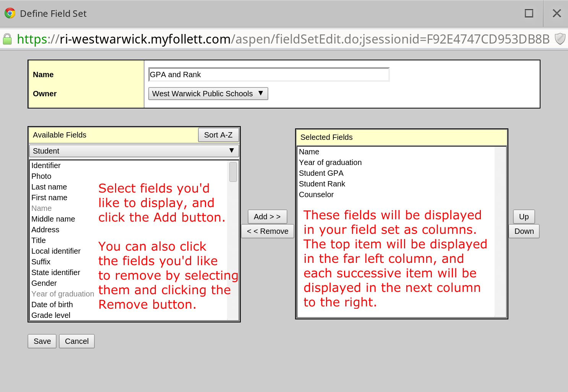Close the Define Field Set window

click(557, 13)
